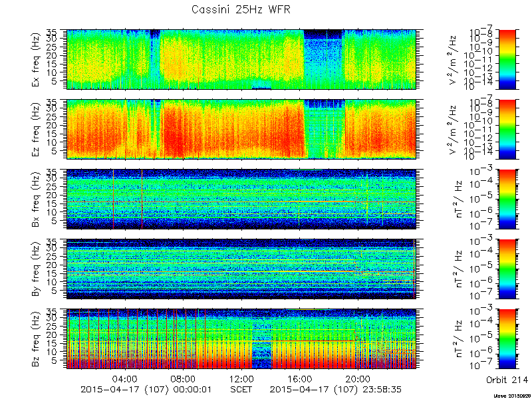The image size is (532, 399).
Task: Click the 'SCET' label under the time axis
Action: (241, 389)
